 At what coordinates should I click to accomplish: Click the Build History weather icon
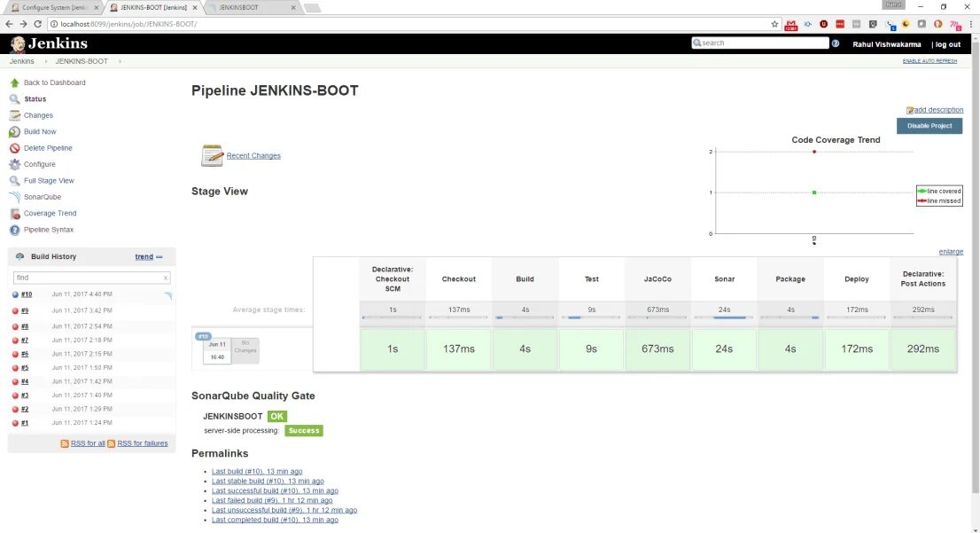20,256
